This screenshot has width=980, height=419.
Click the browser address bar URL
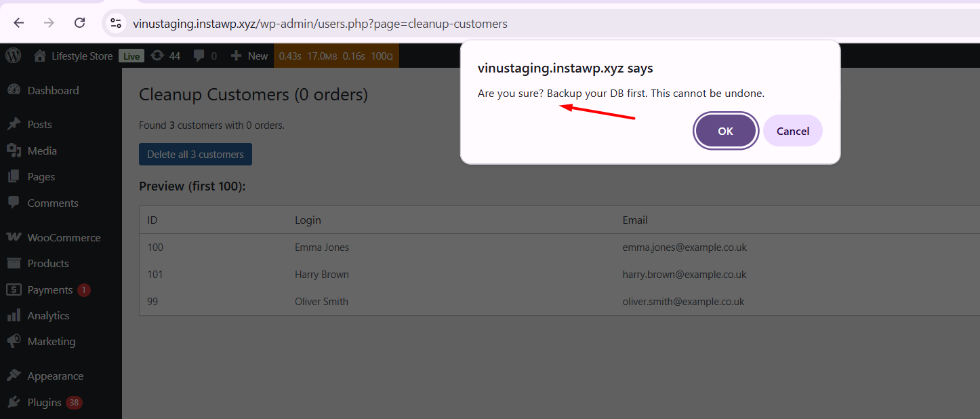point(320,24)
